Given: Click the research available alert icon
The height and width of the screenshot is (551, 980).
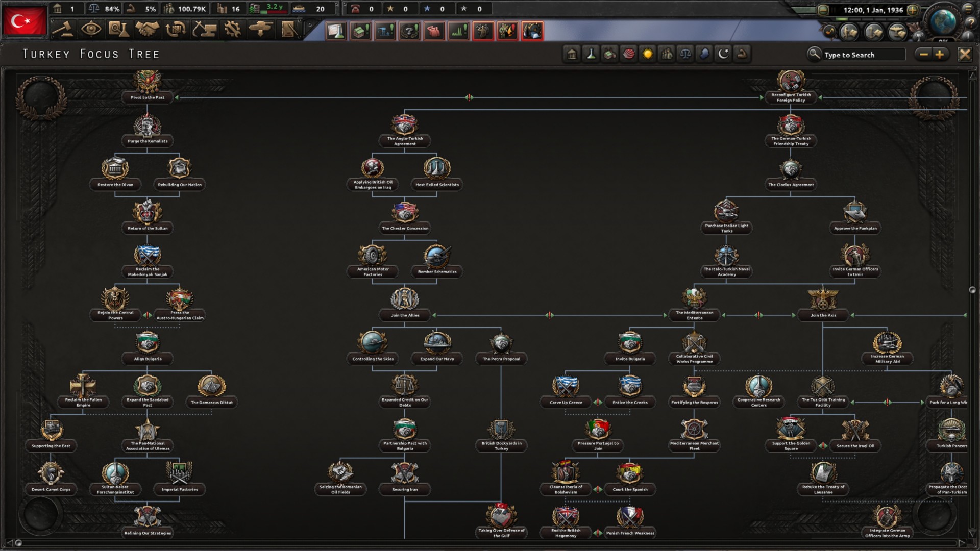Looking at the screenshot, I should [x=335, y=31].
